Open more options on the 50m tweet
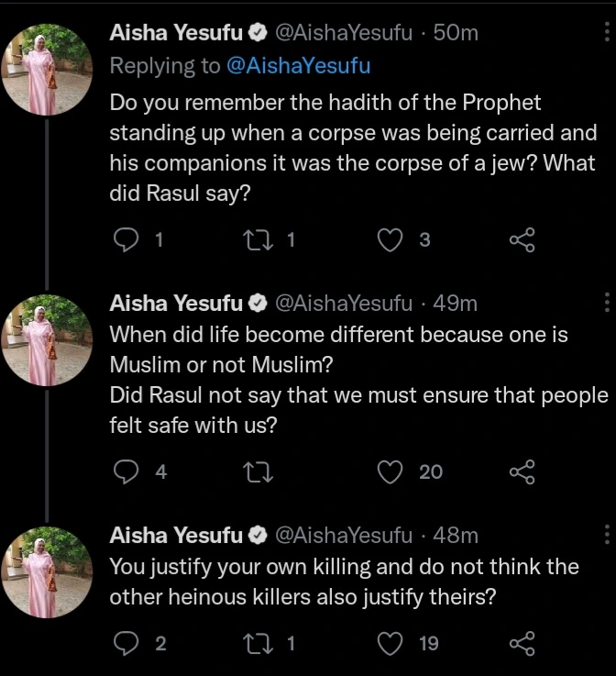 607,34
